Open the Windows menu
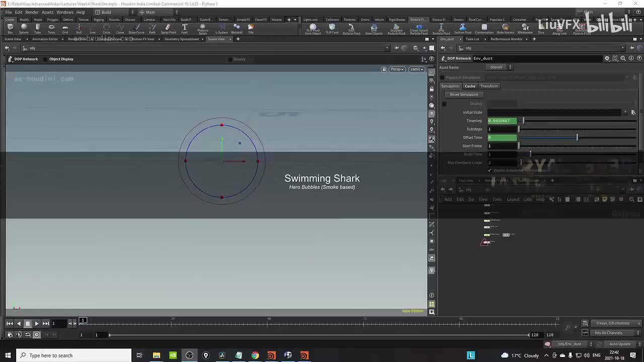644x362 pixels. (64, 12)
